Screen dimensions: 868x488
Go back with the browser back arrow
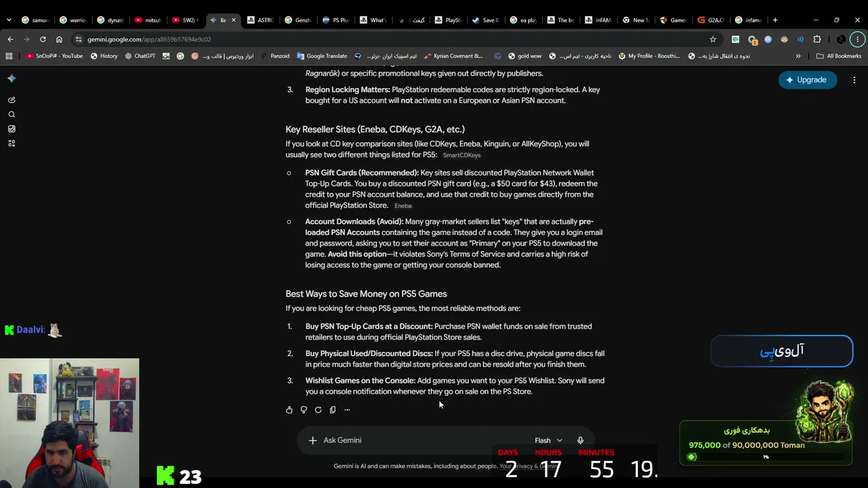[10, 39]
